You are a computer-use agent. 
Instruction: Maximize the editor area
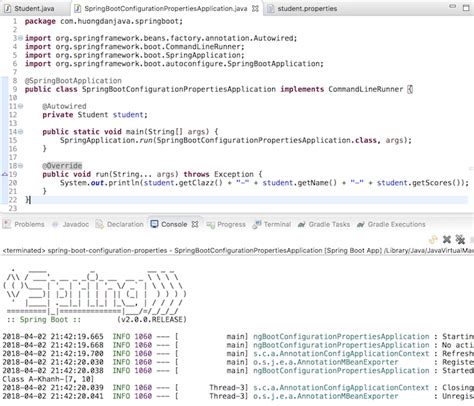(x=466, y=8)
